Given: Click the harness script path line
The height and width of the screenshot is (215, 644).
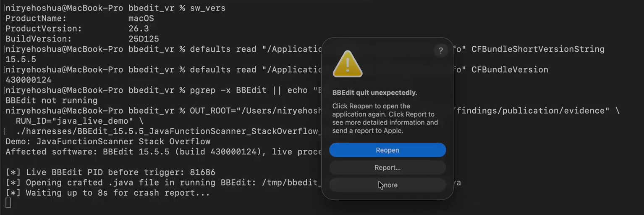Looking at the screenshot, I should (168, 132).
